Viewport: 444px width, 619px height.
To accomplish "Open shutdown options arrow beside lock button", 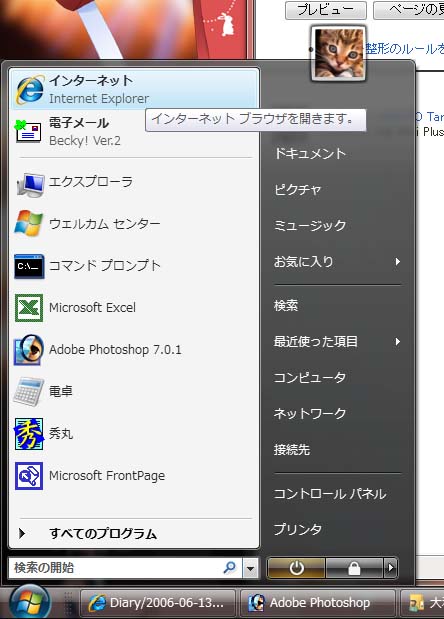I will coord(391,568).
